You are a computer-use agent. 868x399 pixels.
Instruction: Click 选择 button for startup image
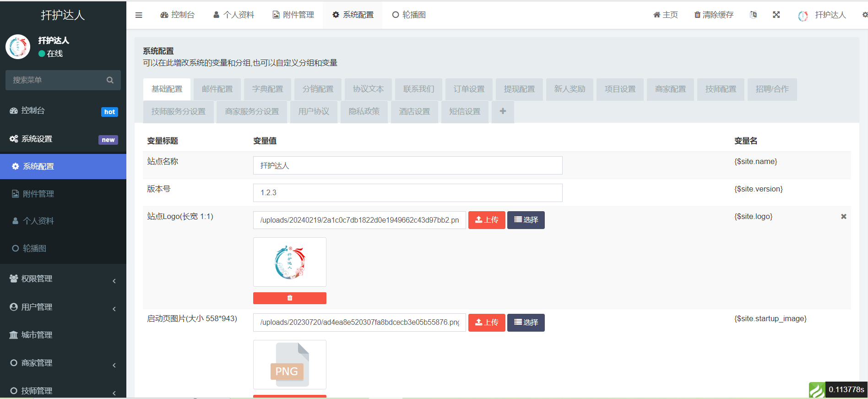526,322
